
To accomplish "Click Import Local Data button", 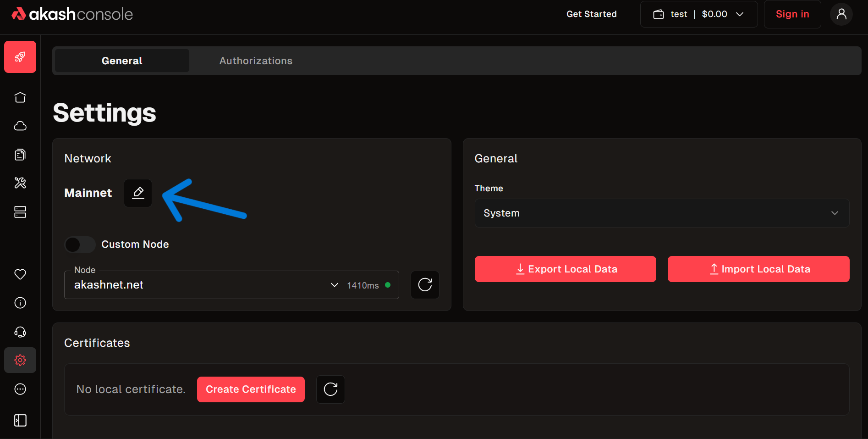I will pos(758,269).
